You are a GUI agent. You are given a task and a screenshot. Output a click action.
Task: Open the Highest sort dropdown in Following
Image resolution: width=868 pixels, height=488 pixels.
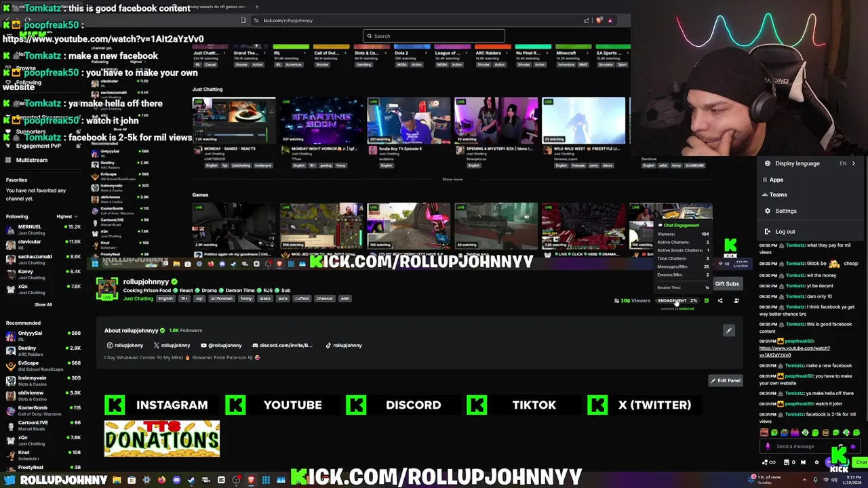(66, 217)
